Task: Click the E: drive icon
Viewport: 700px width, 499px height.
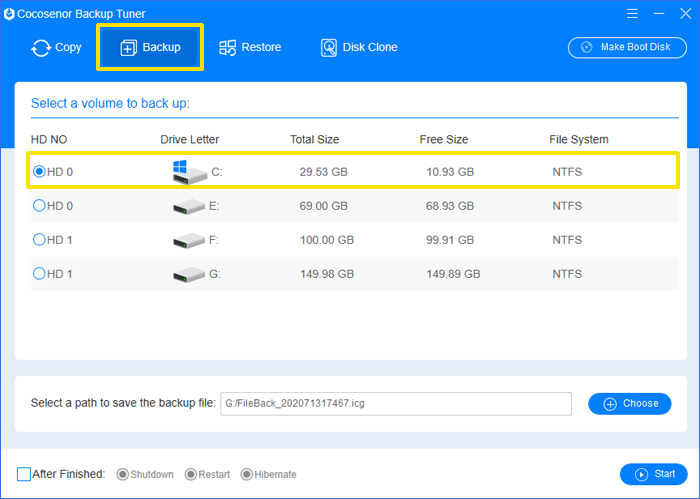Action: pos(189,206)
